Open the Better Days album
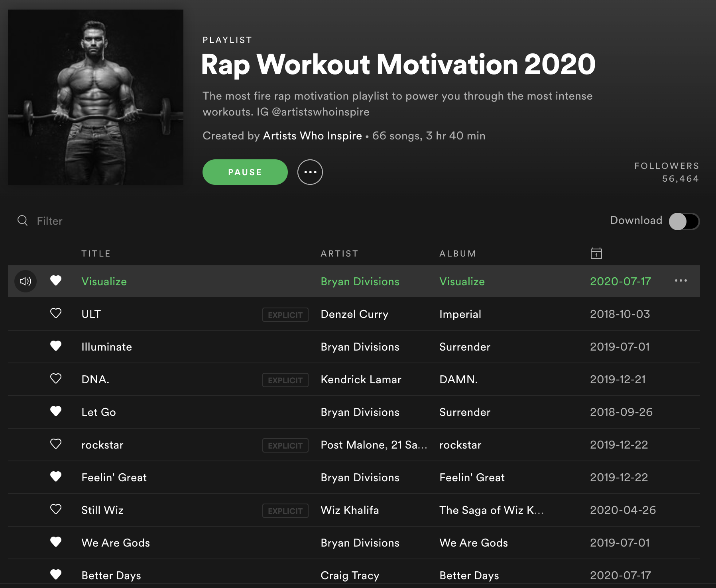Viewport: 716px width, 588px height. (469, 576)
